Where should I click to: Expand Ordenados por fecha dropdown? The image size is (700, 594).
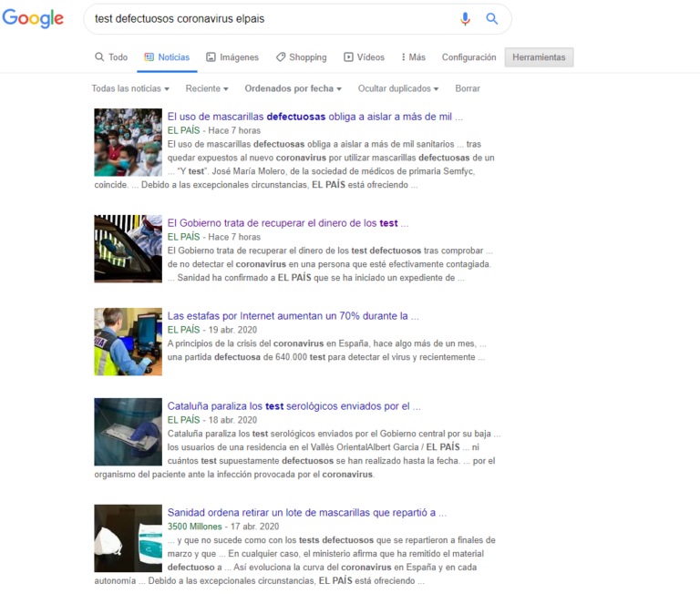pos(293,88)
